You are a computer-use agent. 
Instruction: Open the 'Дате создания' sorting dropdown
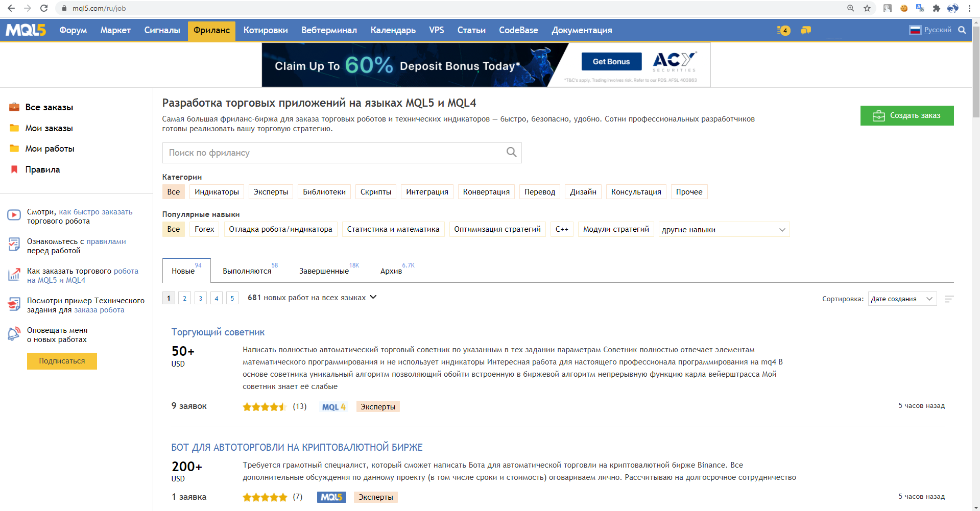(x=902, y=299)
